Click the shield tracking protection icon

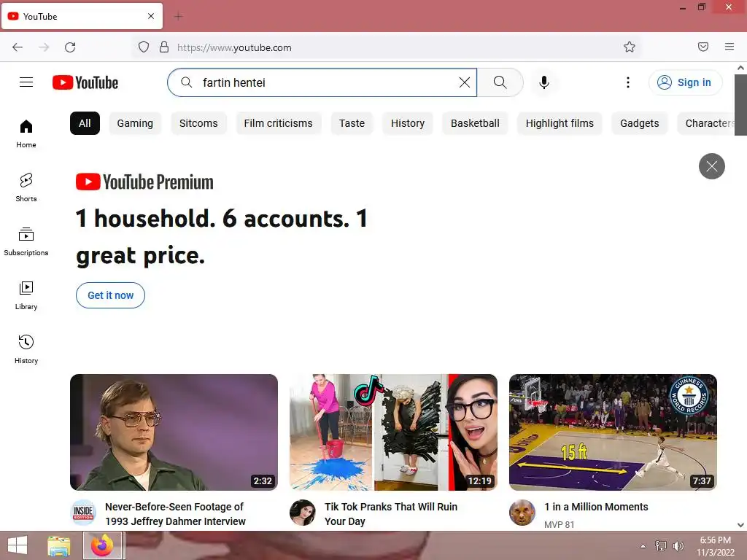click(x=144, y=47)
